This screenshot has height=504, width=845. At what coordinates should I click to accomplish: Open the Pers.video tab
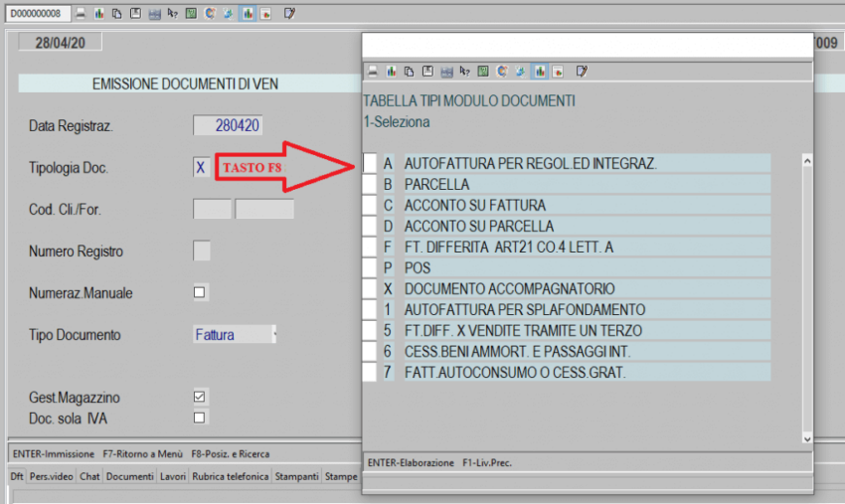click(x=51, y=476)
